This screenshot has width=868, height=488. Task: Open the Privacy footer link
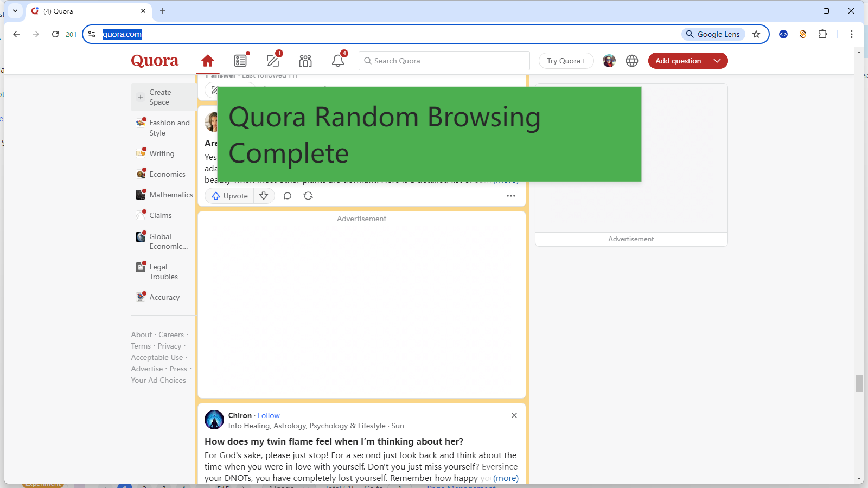click(x=169, y=346)
